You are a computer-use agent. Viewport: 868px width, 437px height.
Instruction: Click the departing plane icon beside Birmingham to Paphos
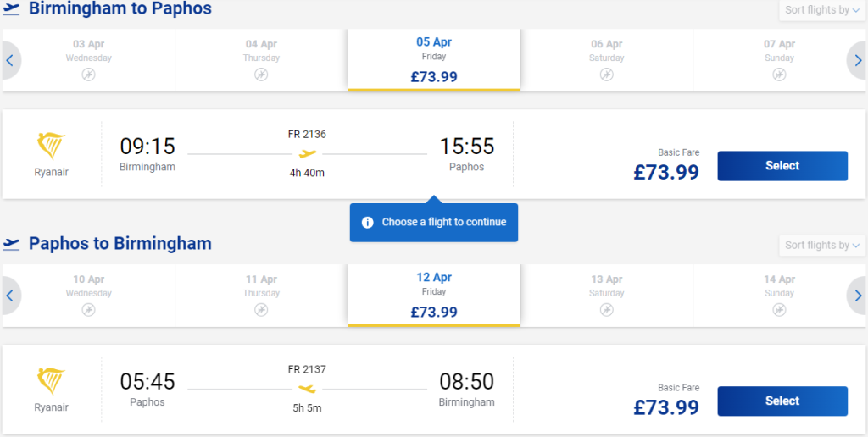[x=11, y=9]
